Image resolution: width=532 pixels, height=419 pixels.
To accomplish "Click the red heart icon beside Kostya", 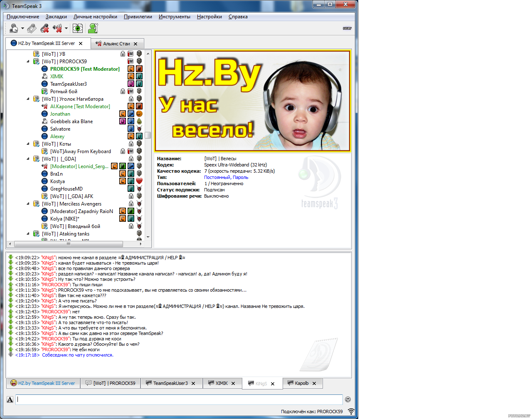I will pyautogui.click(x=139, y=181).
